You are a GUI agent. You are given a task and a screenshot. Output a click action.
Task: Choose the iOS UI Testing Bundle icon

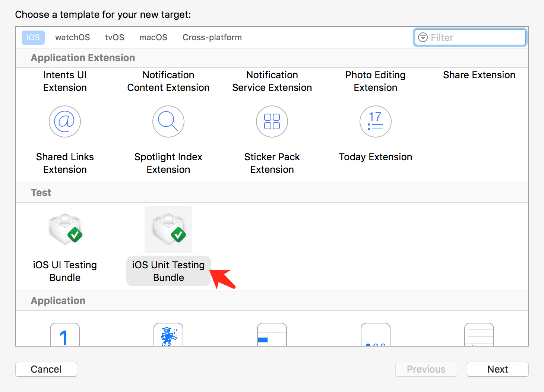tap(66, 230)
